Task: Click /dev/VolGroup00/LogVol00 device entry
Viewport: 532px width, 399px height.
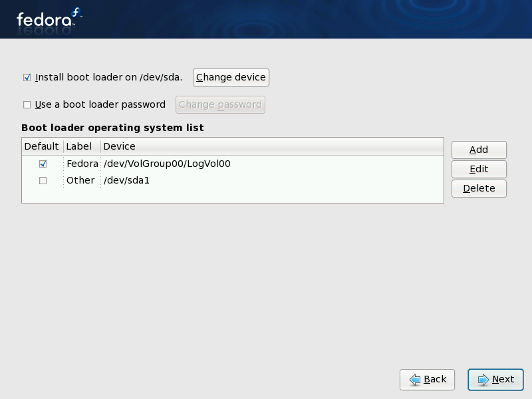Action: click(168, 164)
